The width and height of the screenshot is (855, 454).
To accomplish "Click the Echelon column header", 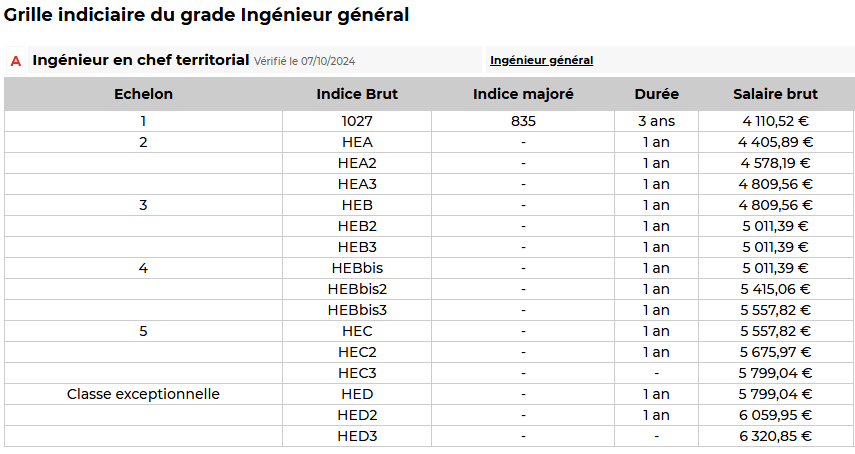I will click(143, 94).
